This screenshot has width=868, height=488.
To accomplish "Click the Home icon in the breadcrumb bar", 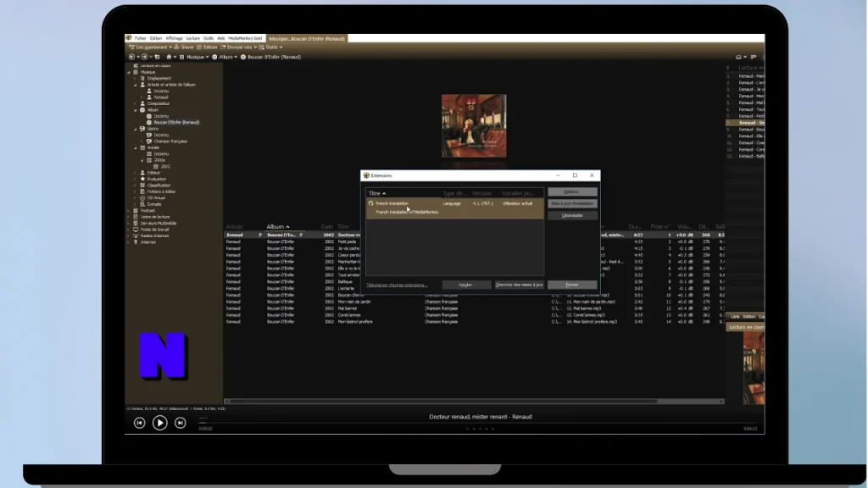I will click(169, 57).
